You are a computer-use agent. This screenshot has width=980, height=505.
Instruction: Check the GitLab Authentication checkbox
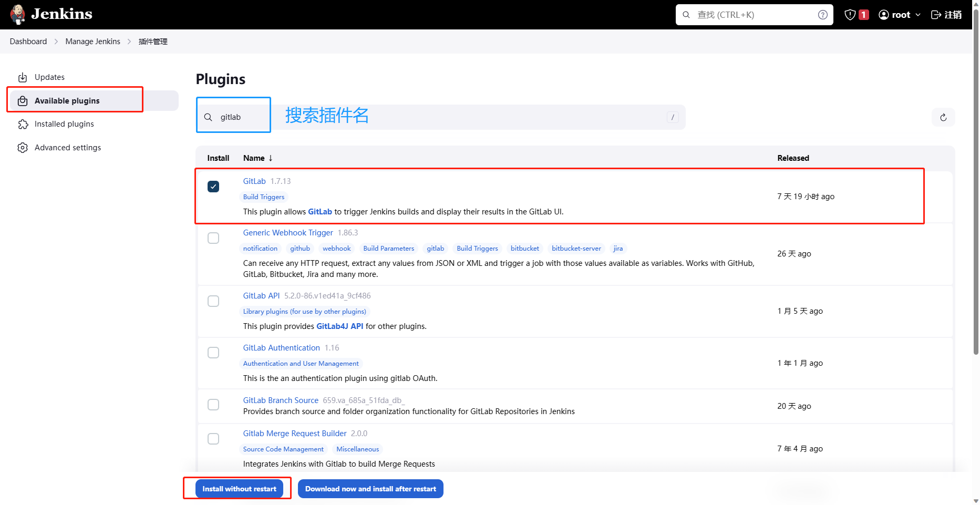tap(213, 353)
